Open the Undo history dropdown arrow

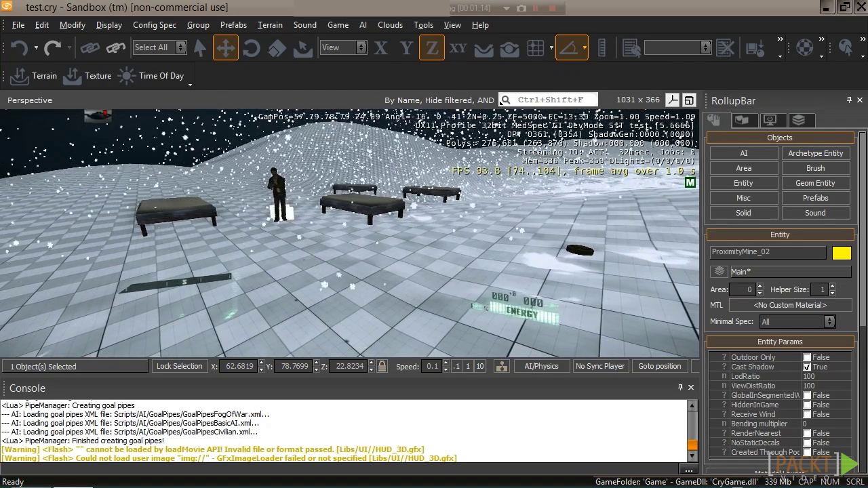(35, 48)
